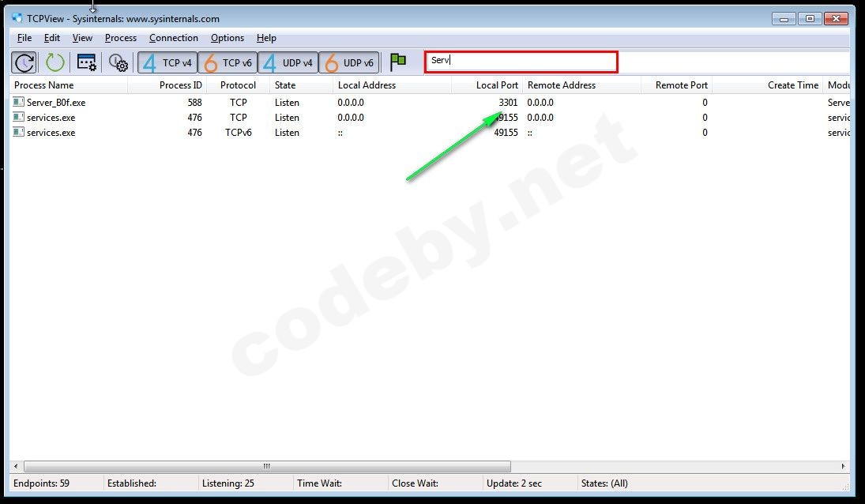Screen dimensions: 865x504
Task: Sort by State column header
Action: point(301,85)
